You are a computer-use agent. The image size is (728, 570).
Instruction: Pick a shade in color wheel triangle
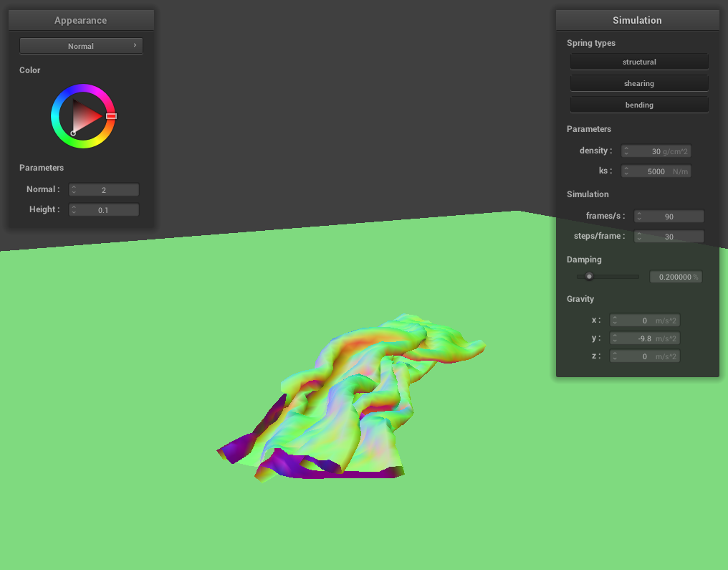point(84,116)
